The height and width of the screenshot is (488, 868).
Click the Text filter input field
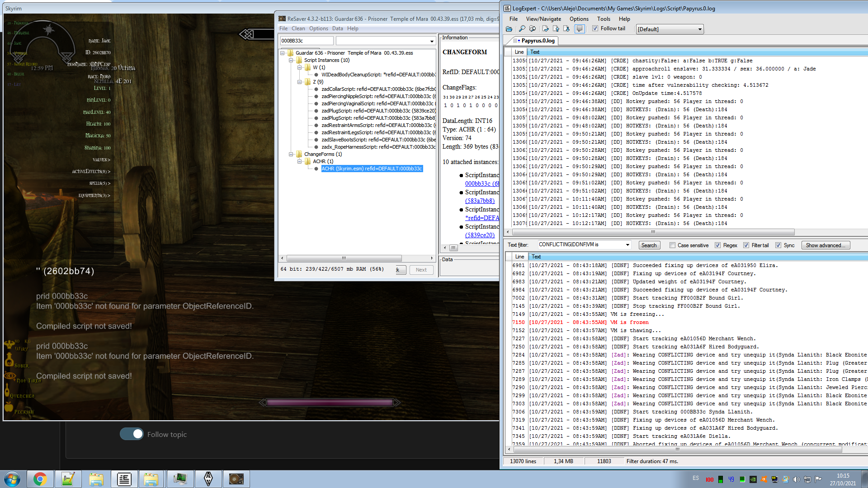[580, 245]
